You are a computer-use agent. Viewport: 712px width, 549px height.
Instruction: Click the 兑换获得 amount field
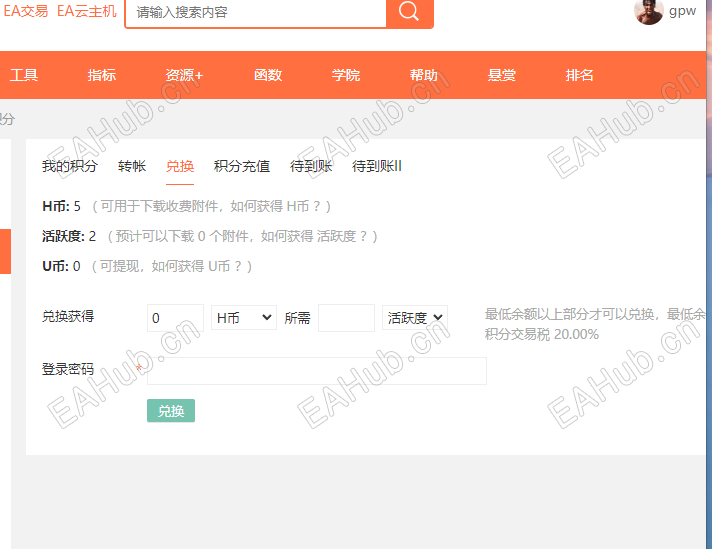(x=175, y=318)
